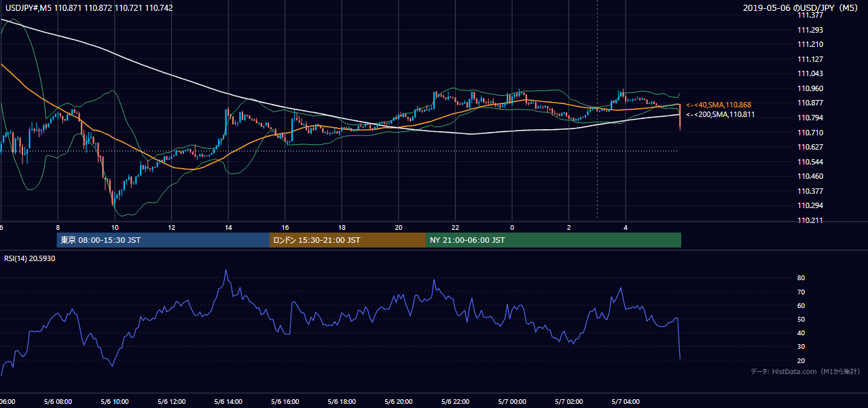Image resolution: width=868 pixels, height=408 pixels.
Task: Click price axis value 110.710
Action: pyautogui.click(x=810, y=133)
